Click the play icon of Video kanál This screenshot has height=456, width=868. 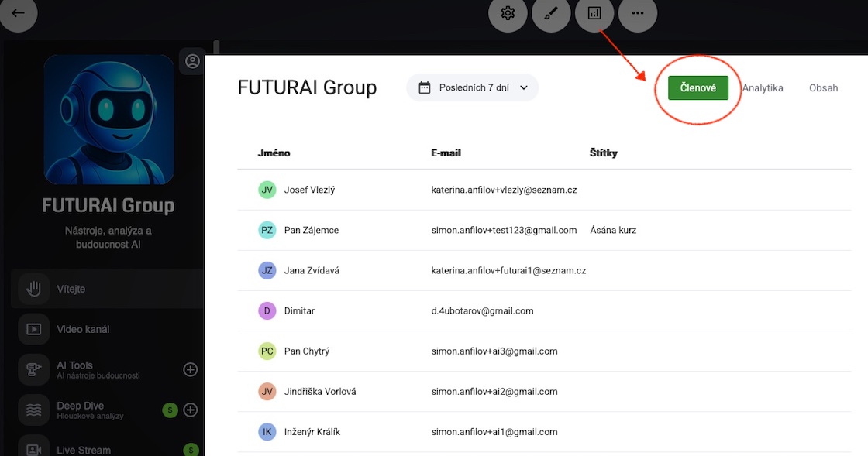(x=34, y=329)
